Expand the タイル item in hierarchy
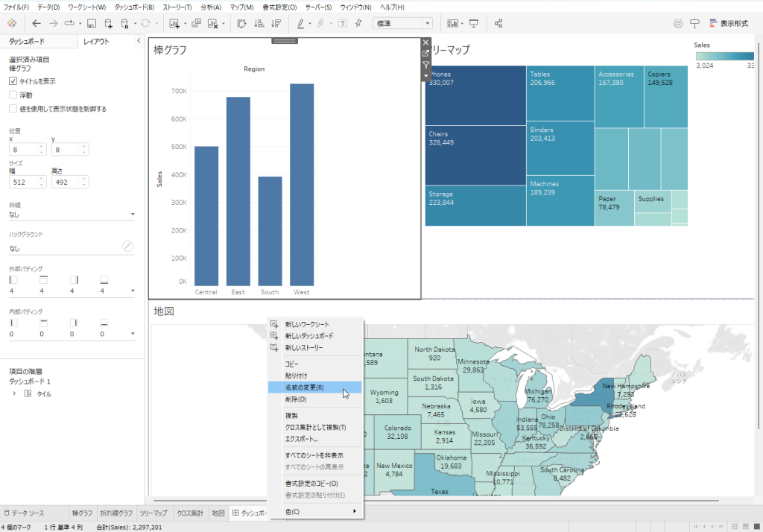Image resolution: width=763 pixels, height=532 pixels. pos(14,393)
